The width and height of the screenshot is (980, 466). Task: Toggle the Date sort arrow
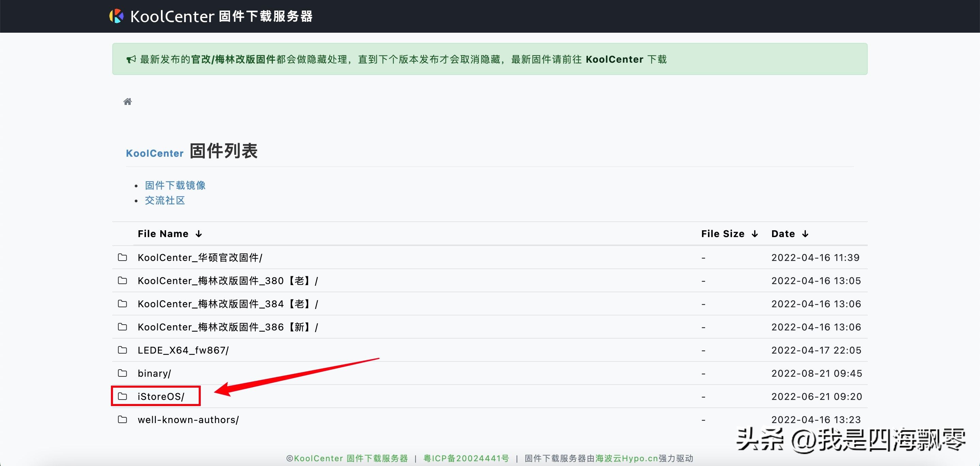(805, 233)
